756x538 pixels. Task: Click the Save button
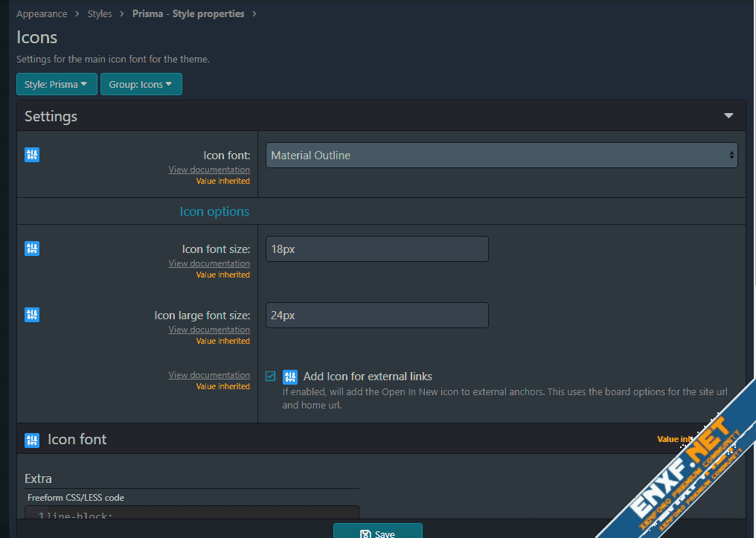[x=377, y=531]
